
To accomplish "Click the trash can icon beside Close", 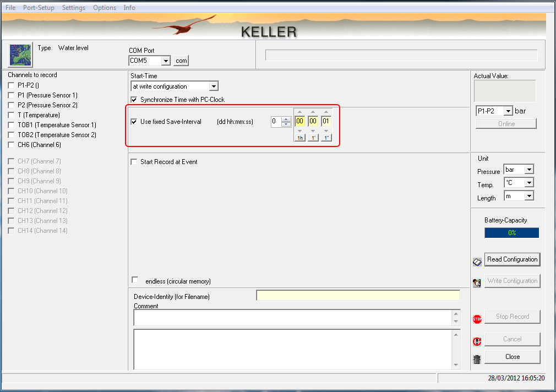I will pos(477,360).
